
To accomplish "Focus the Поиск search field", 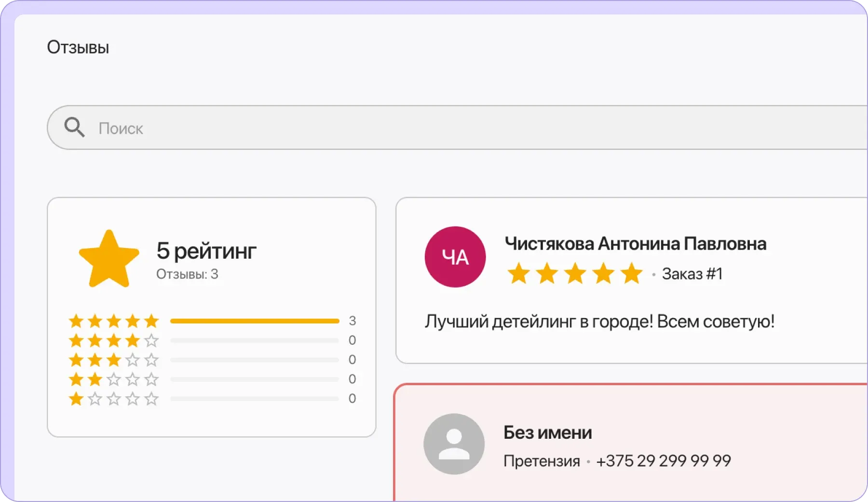I will coord(458,127).
